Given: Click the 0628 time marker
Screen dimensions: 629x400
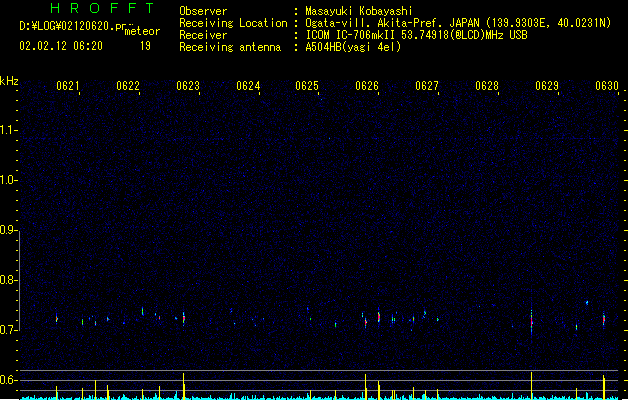Looking at the screenshot, I should tap(487, 85).
